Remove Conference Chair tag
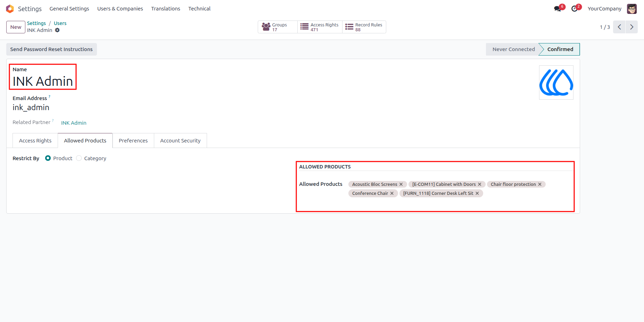 pos(392,193)
